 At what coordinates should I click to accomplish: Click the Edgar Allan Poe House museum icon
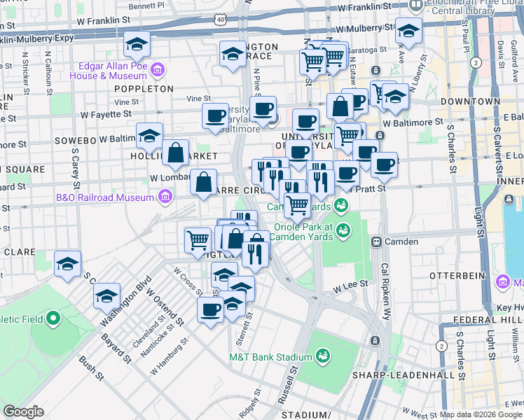pos(158,71)
